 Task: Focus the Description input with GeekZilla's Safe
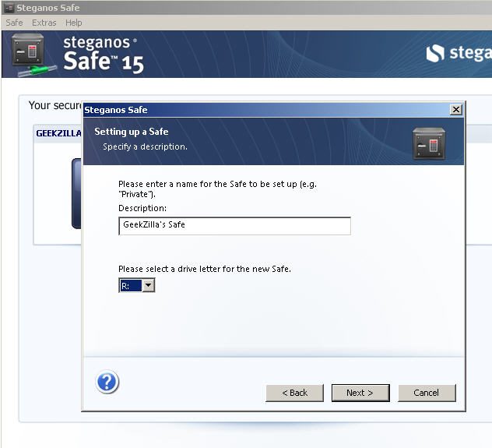(x=234, y=226)
